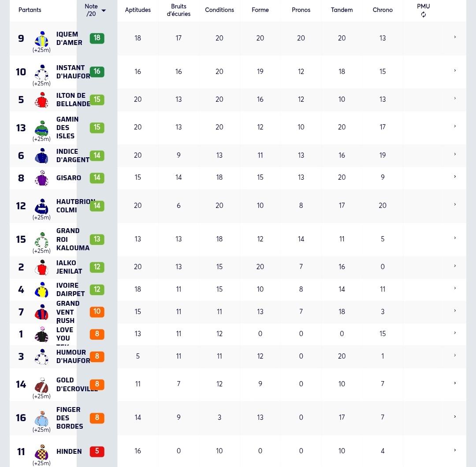Click the red 5 score badge for Hinden
Image resolution: width=476 pixels, height=467 pixels.
coord(97,451)
